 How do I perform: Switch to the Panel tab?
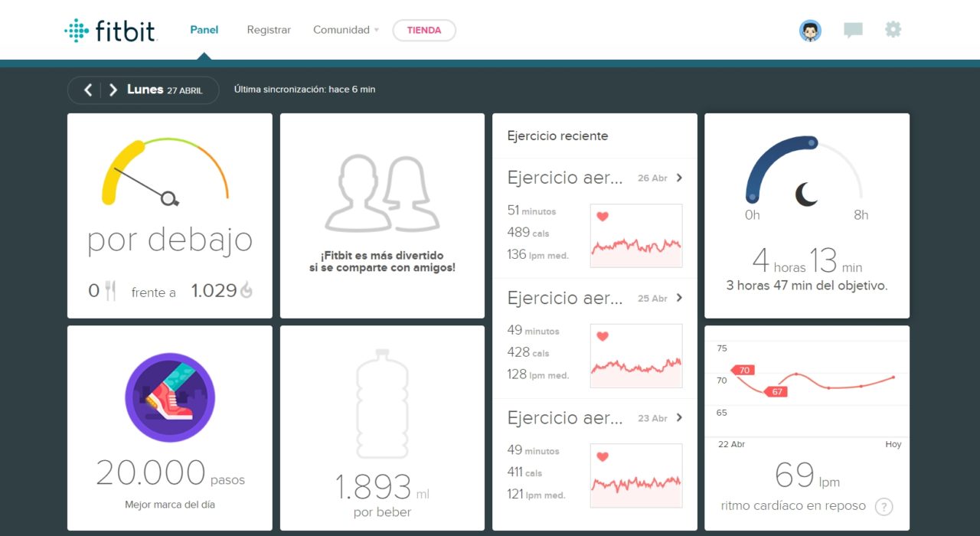204,30
